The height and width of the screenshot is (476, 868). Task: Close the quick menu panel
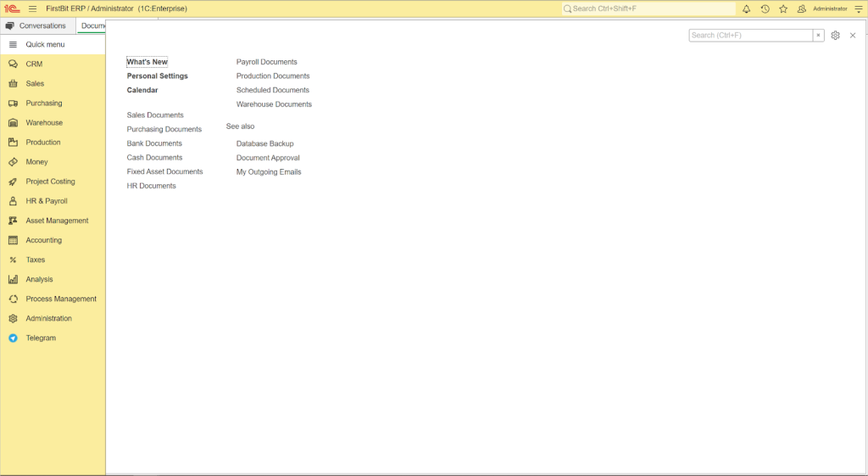coord(853,35)
